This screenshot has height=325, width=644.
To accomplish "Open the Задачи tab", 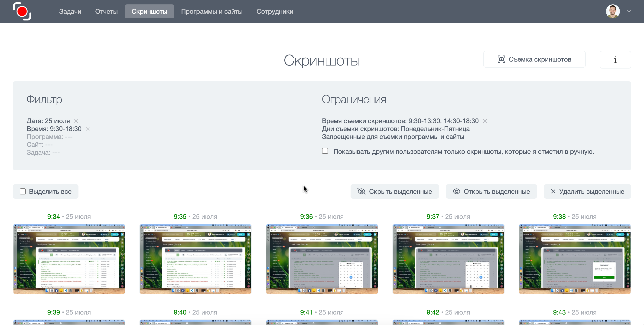I will [70, 12].
